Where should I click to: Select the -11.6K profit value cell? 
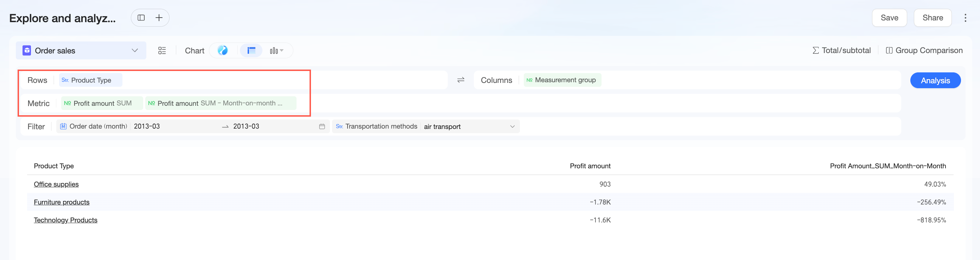(600, 220)
